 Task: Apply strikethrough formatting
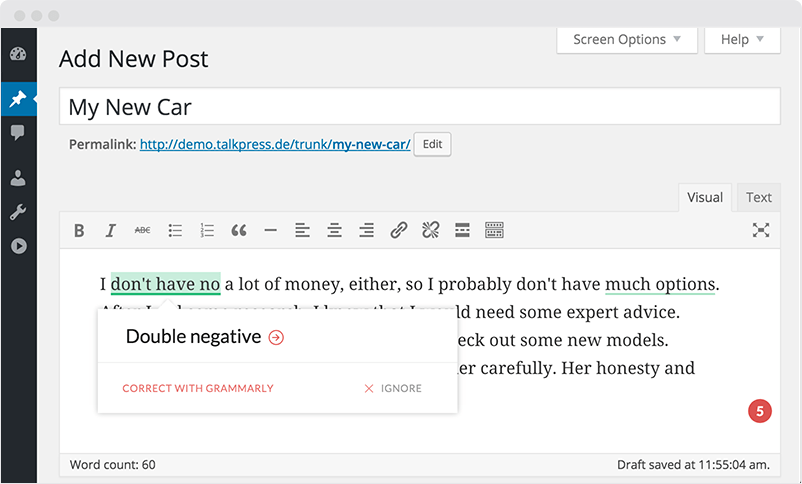pos(143,231)
